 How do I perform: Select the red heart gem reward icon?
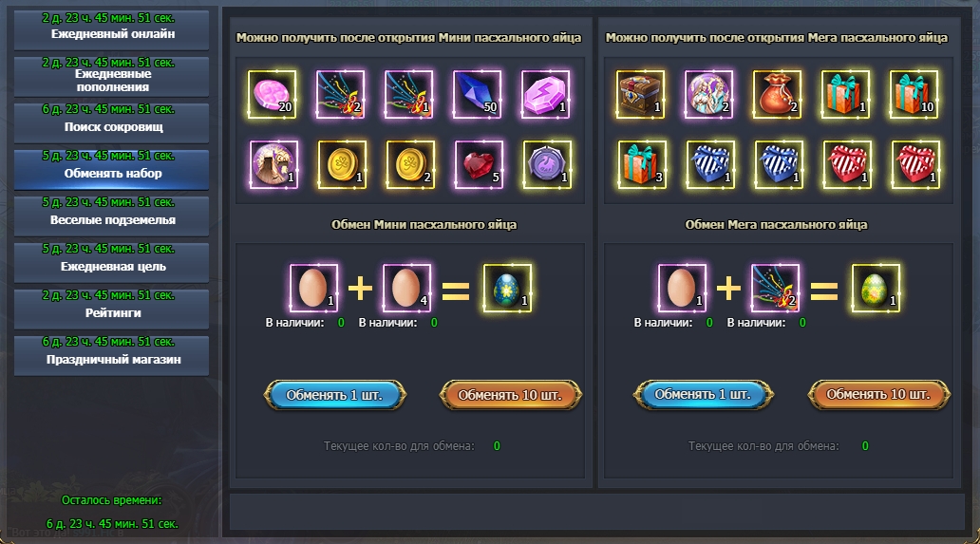(479, 164)
